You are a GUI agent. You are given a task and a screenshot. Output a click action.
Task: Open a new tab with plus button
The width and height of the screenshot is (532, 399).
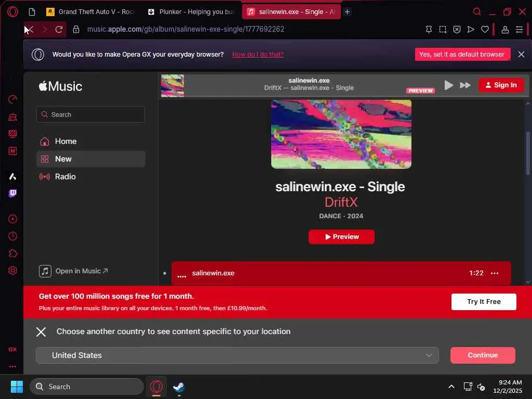point(347,12)
